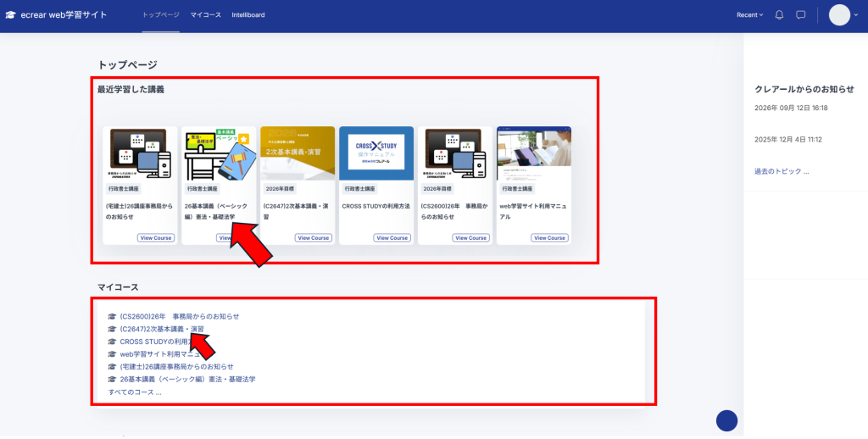Click the CROSS STUDY manual thumbnail
The width and height of the screenshot is (868, 439).
[376, 153]
